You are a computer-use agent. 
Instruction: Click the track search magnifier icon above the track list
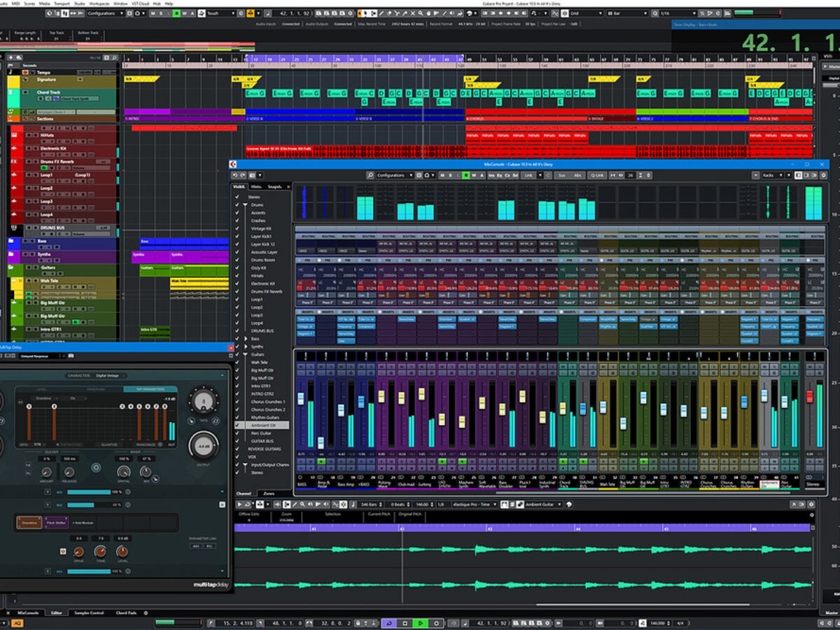tap(114, 58)
